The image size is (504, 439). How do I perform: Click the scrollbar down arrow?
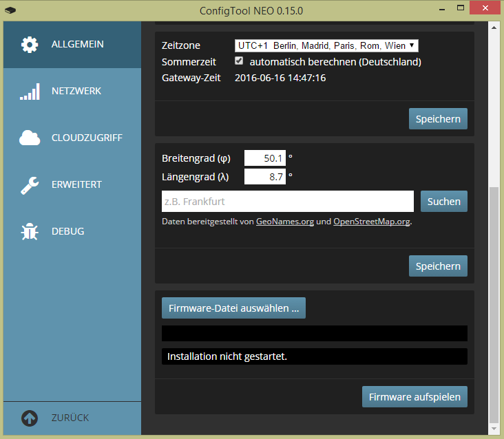click(494, 429)
